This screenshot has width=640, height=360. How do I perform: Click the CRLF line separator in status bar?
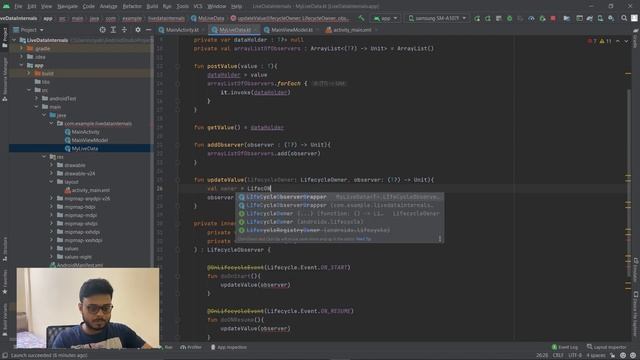point(558,356)
